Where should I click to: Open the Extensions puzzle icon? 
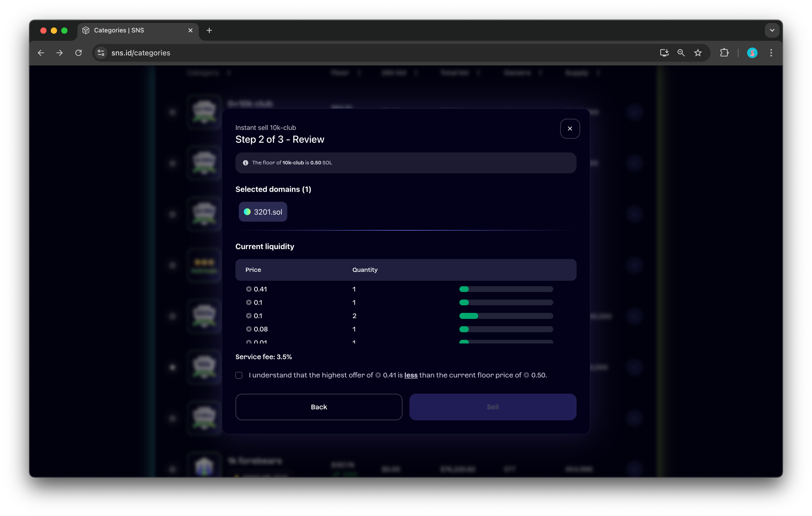(x=724, y=53)
